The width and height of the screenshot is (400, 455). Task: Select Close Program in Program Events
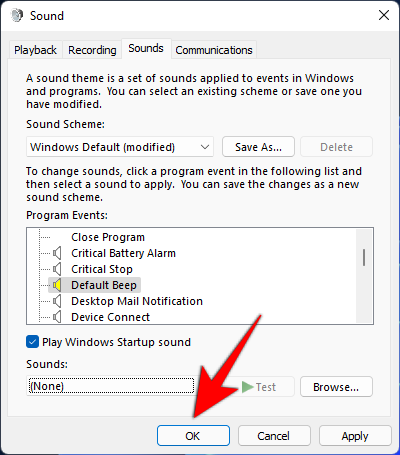[108, 237]
